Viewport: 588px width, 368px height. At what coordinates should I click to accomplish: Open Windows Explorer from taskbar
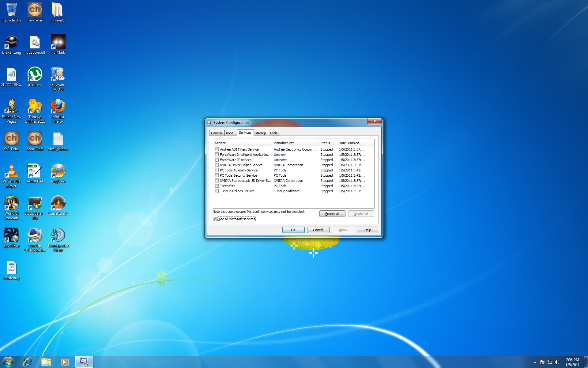tap(46, 362)
